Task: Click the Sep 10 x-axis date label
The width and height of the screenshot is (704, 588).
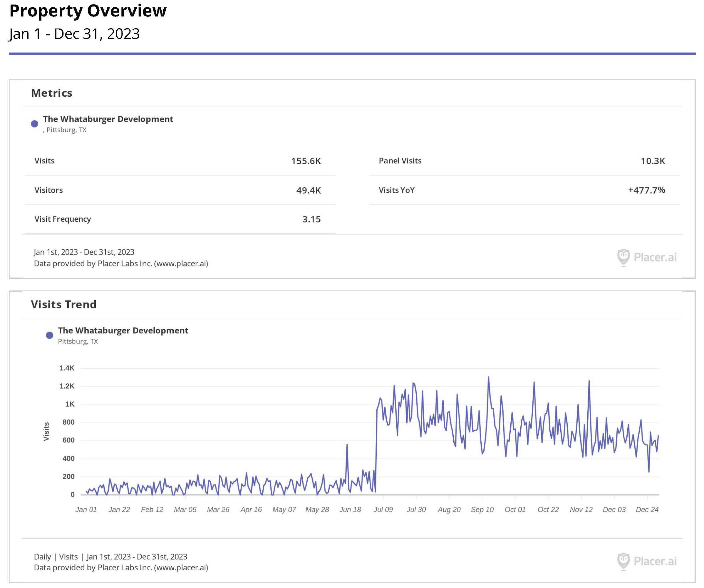Action: click(x=482, y=510)
